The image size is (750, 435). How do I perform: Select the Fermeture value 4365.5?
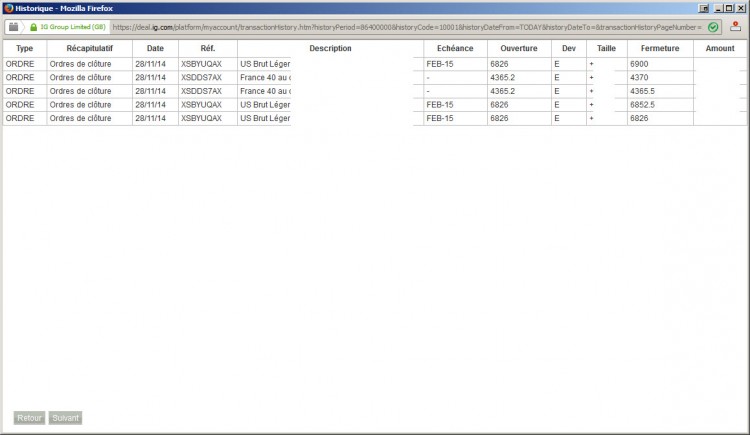tap(642, 91)
